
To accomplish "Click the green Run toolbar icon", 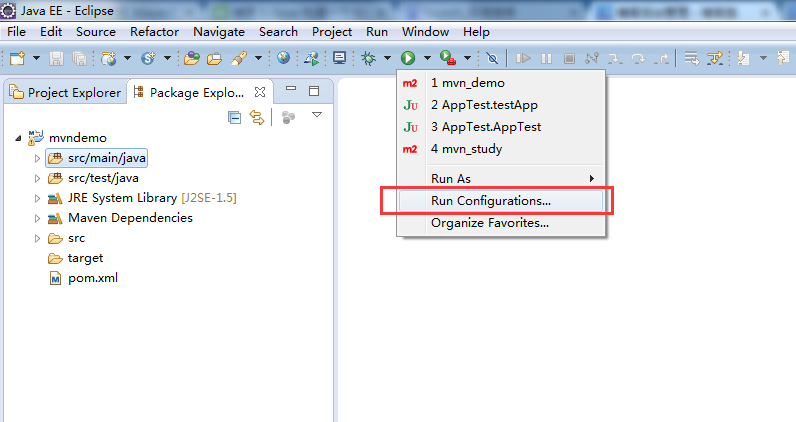I will pyautogui.click(x=408, y=58).
